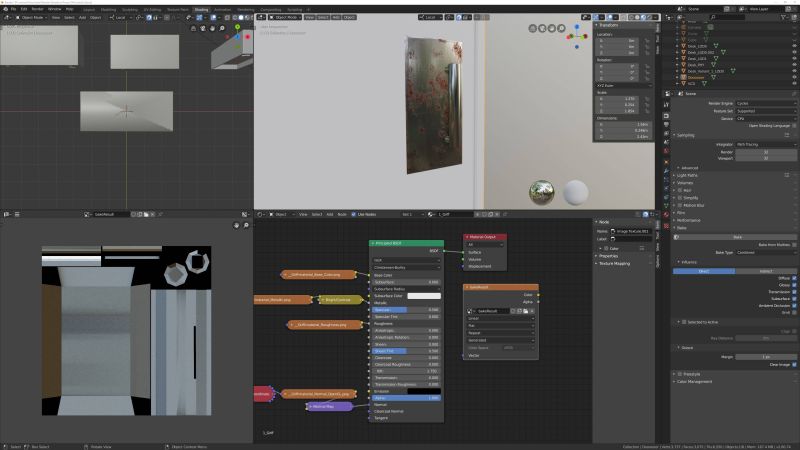Click the Bake button
The image size is (800, 450).
click(x=735, y=237)
